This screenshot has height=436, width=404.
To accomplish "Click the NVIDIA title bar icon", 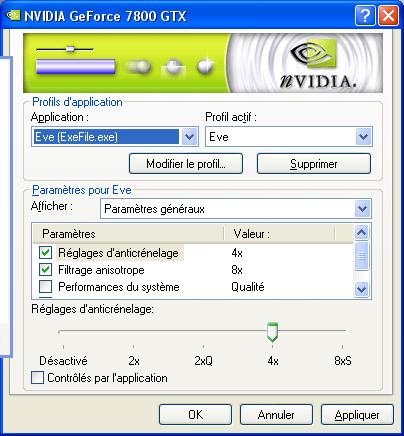I will 13,15.
